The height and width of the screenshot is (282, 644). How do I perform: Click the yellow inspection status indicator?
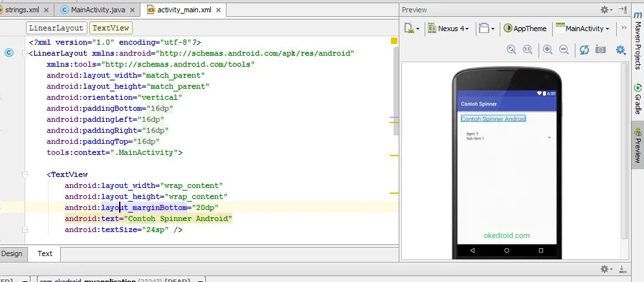394,41
